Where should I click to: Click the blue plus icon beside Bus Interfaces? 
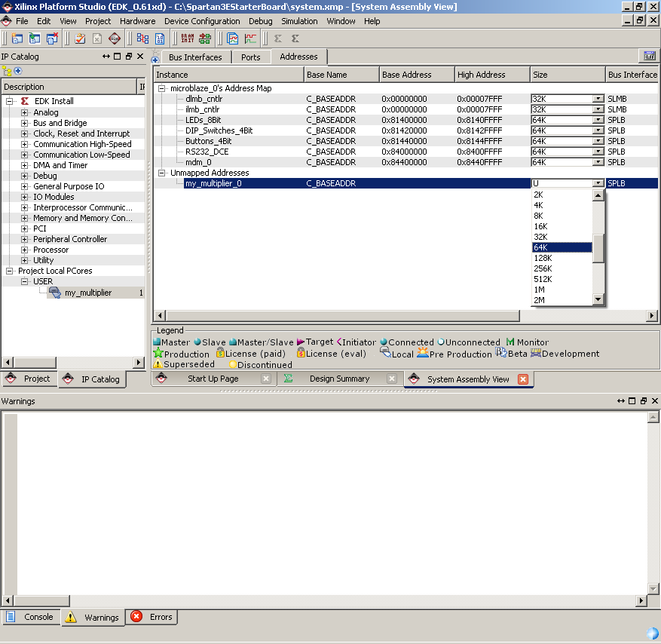(155, 60)
